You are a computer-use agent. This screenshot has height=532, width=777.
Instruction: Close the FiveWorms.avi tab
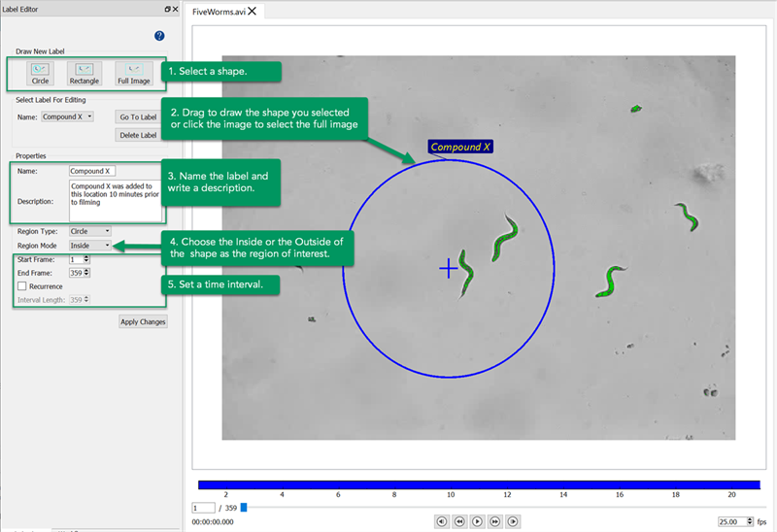click(253, 12)
